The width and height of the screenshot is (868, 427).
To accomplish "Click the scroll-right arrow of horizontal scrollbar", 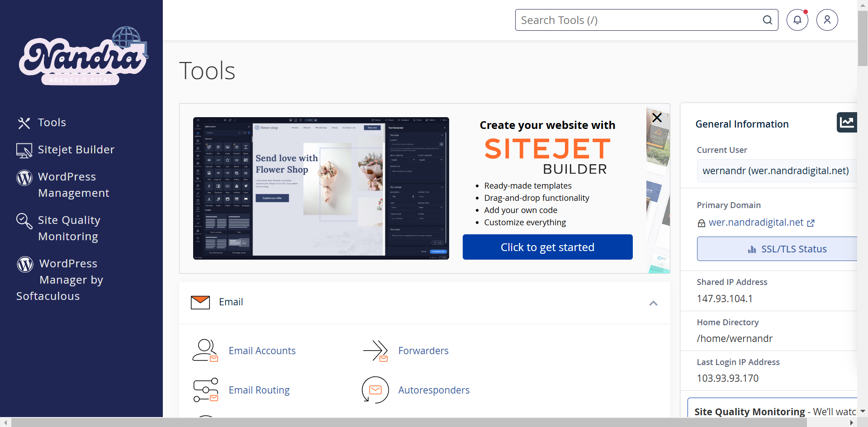I will coord(852,422).
